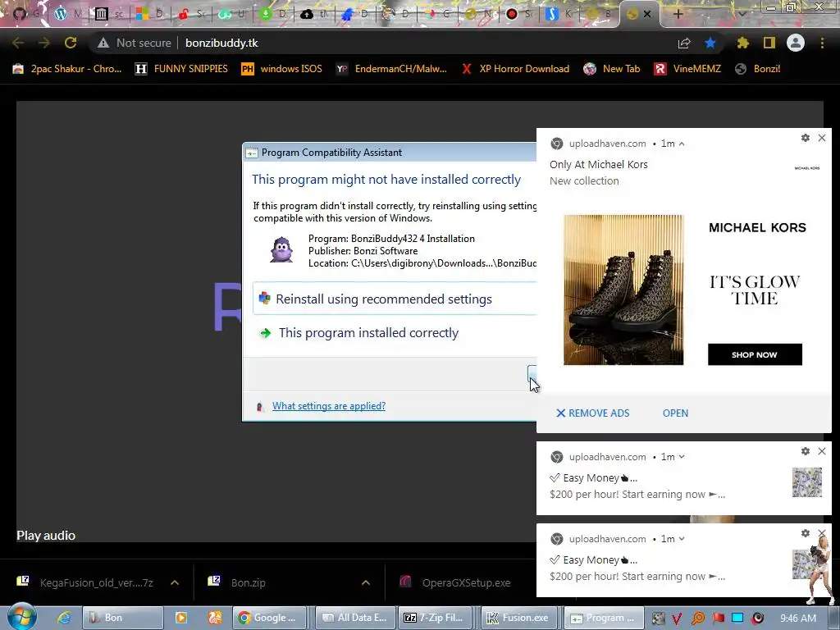This screenshot has width=840, height=630.
Task: Launch Internet Explorer from the taskbar
Action: [x=64, y=618]
